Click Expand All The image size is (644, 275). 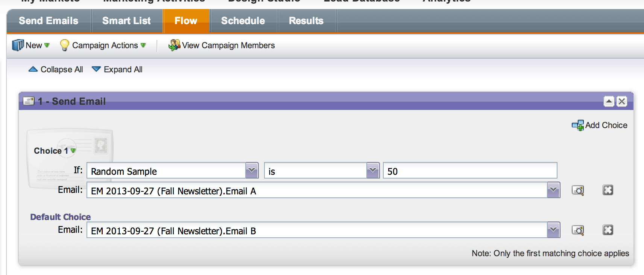click(117, 70)
